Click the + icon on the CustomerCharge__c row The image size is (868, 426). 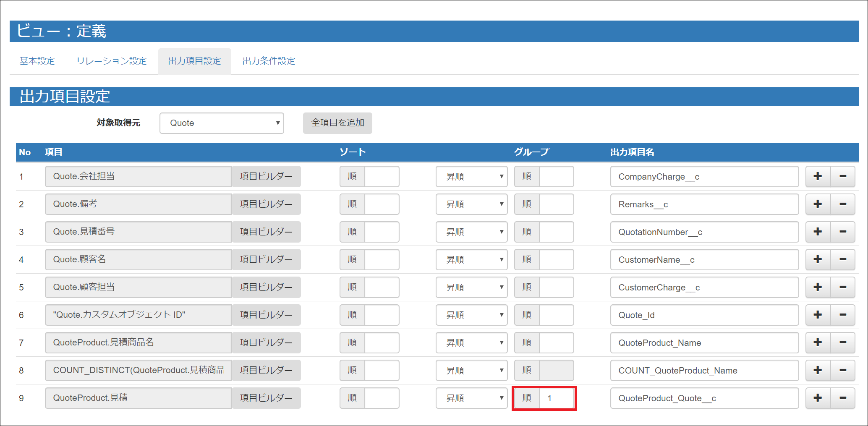coord(818,287)
